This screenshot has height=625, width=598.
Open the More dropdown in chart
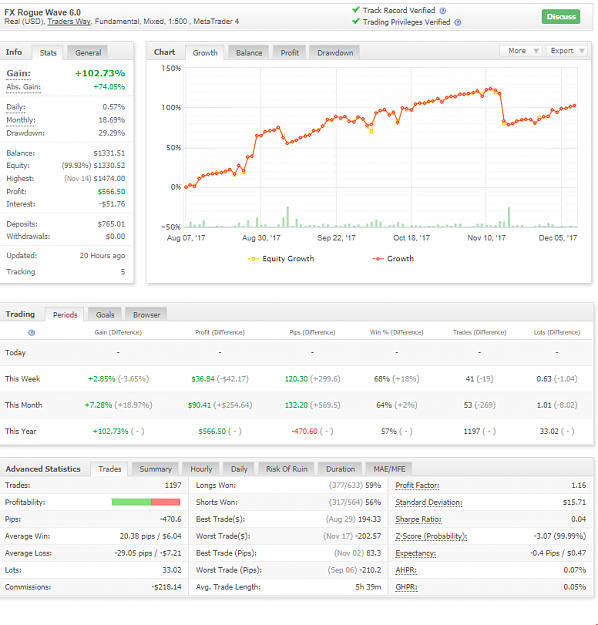click(x=520, y=51)
